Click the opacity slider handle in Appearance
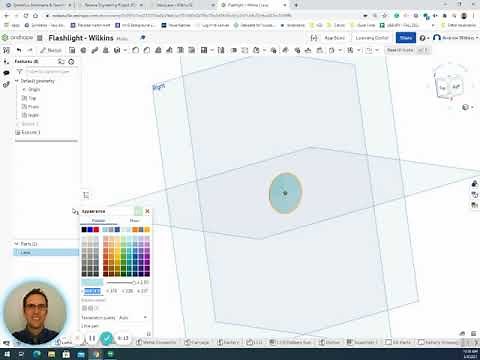The width and height of the screenshot is (480, 360). (134, 283)
